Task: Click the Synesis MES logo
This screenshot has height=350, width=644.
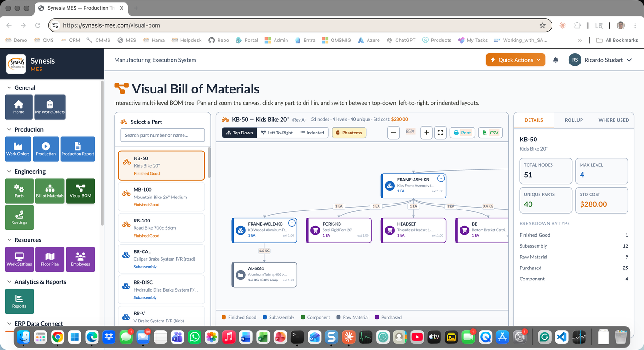Action: coord(16,64)
